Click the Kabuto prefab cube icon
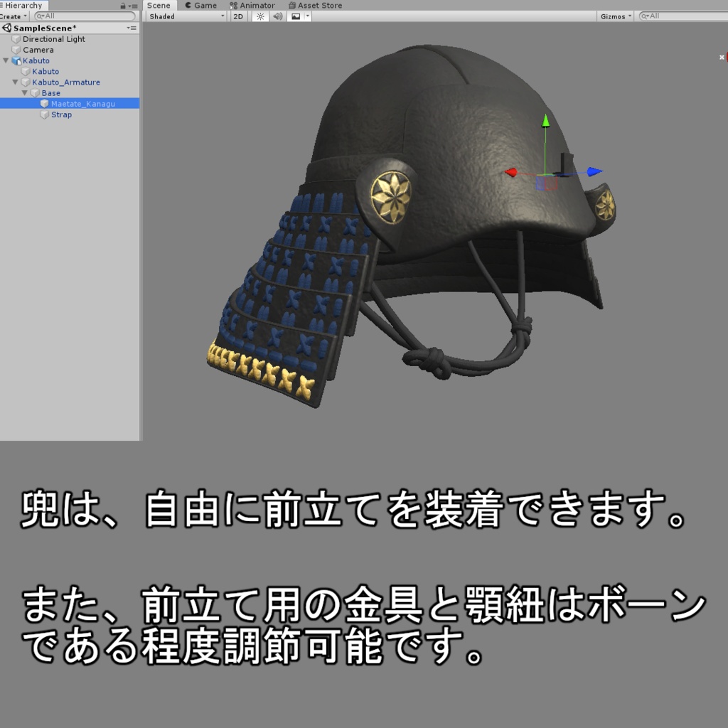 pos(16,60)
